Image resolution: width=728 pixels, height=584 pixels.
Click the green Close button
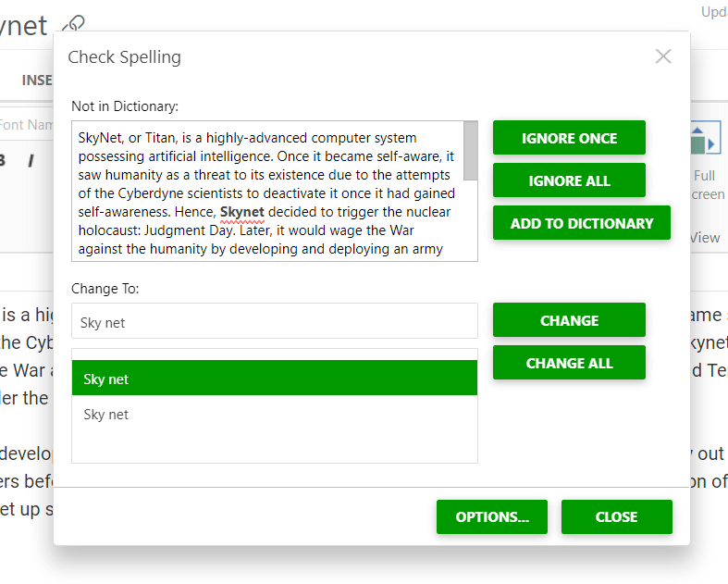pyautogui.click(x=617, y=516)
